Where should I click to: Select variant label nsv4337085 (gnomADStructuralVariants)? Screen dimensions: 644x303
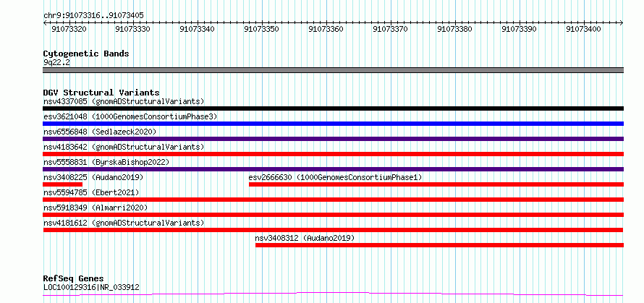tap(124, 101)
